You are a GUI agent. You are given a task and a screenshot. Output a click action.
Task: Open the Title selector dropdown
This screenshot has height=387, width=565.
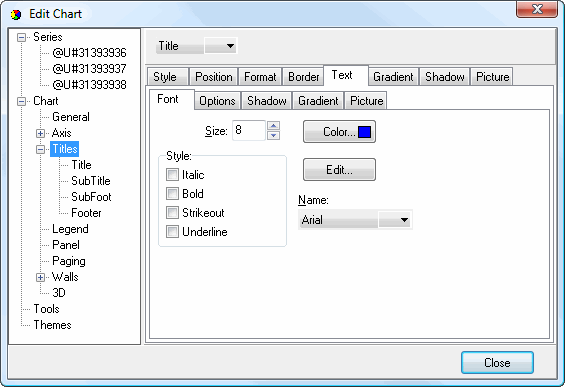(221, 46)
